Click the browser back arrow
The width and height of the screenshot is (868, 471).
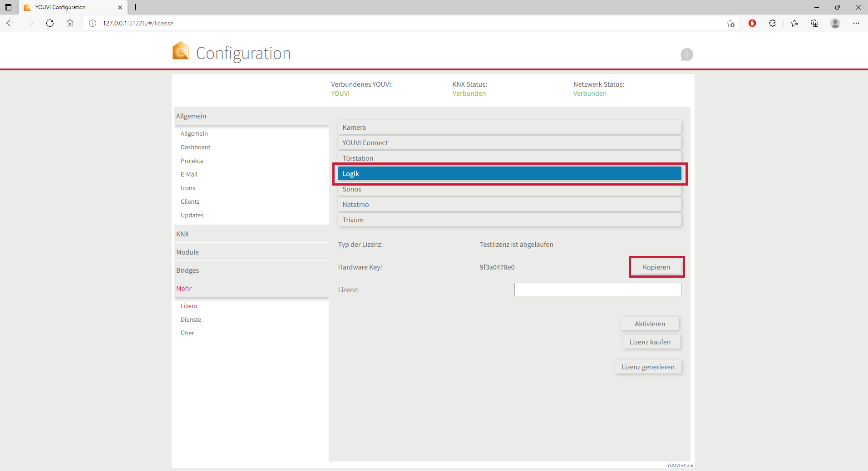tap(10, 23)
